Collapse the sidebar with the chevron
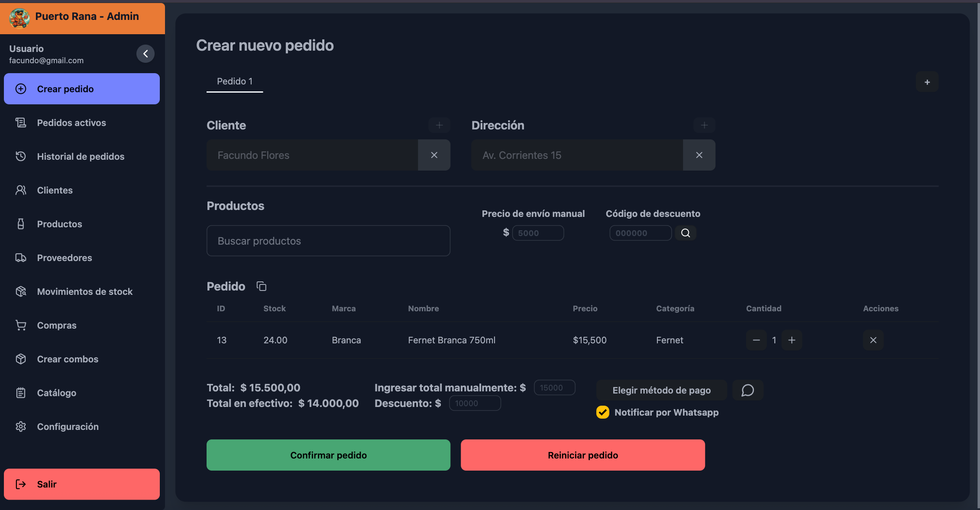This screenshot has height=510, width=980. pos(146,53)
